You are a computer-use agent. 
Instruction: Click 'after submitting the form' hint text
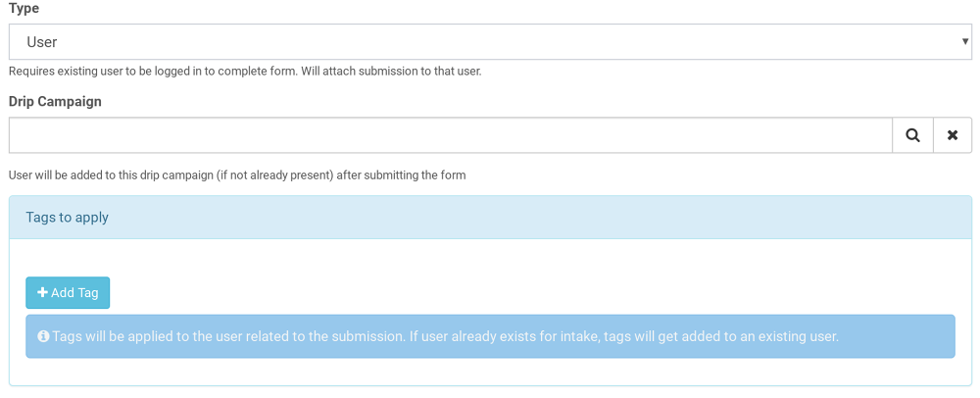coord(401,174)
